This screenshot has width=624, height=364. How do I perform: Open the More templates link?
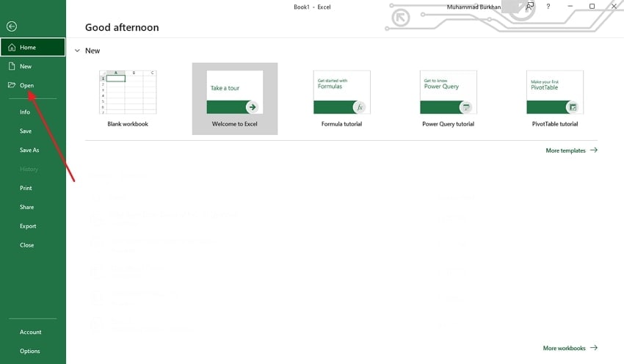point(565,150)
